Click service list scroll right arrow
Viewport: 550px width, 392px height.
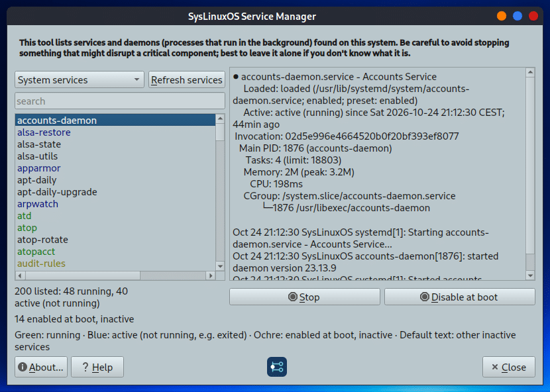coord(211,275)
